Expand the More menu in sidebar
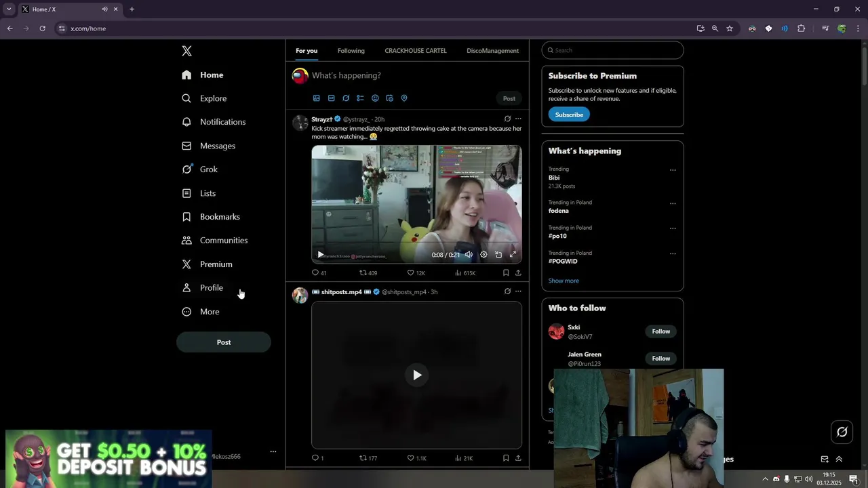Viewport: 868px width, 488px height. point(200,312)
